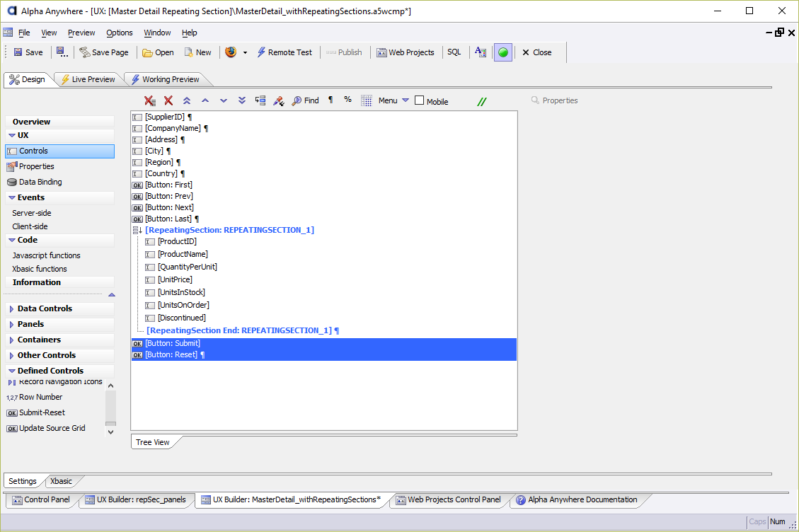The height and width of the screenshot is (532, 799).
Task: Click the Publish toolbar button
Action: [x=344, y=52]
